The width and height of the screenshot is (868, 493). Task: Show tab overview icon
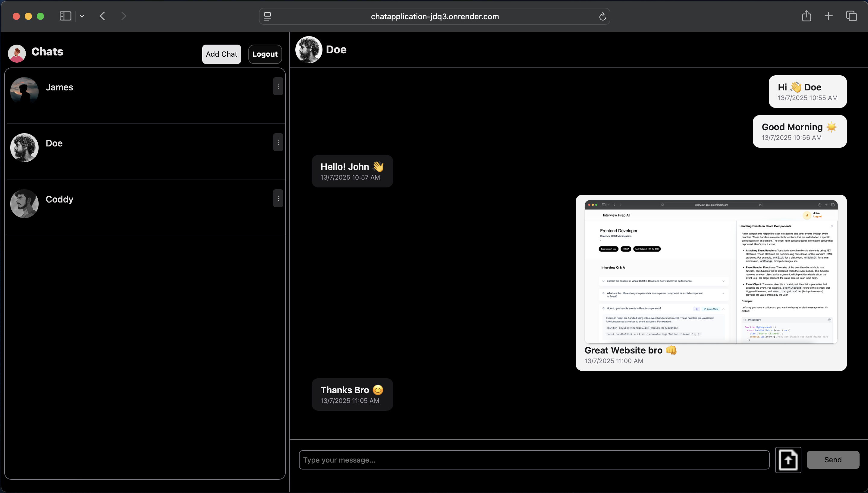tap(851, 16)
